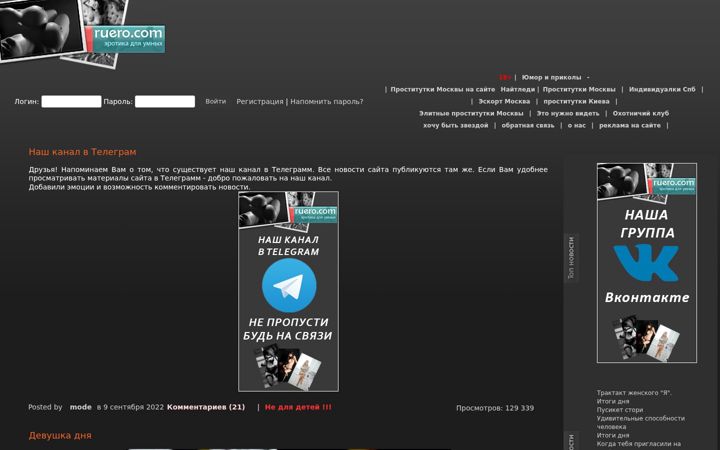720x450 pixels.
Task: Open sidebar item Трактакт женского "Я".
Action: [x=634, y=393]
